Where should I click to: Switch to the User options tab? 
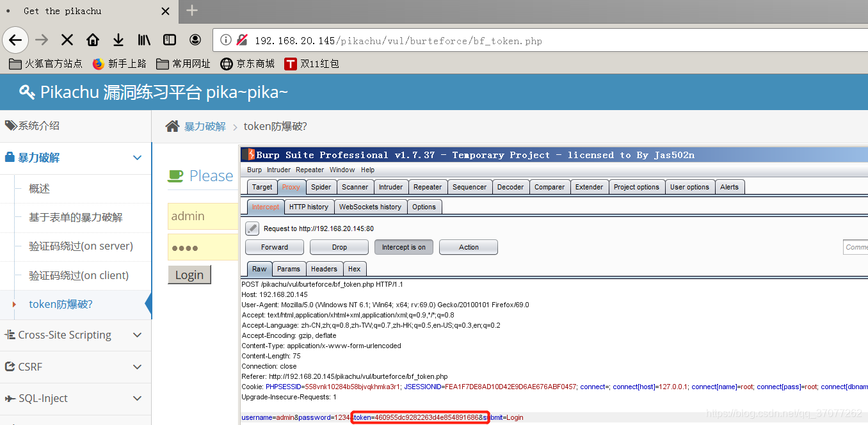pos(689,187)
